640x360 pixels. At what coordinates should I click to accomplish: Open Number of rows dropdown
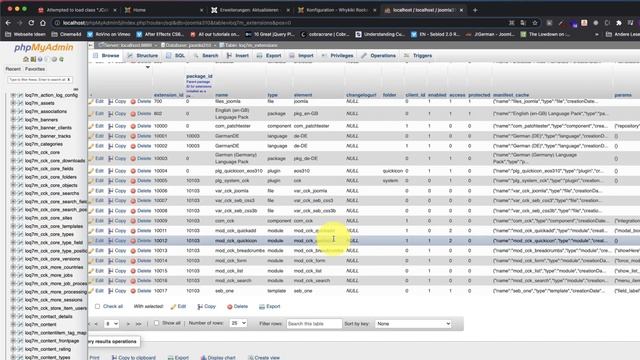[238, 323]
